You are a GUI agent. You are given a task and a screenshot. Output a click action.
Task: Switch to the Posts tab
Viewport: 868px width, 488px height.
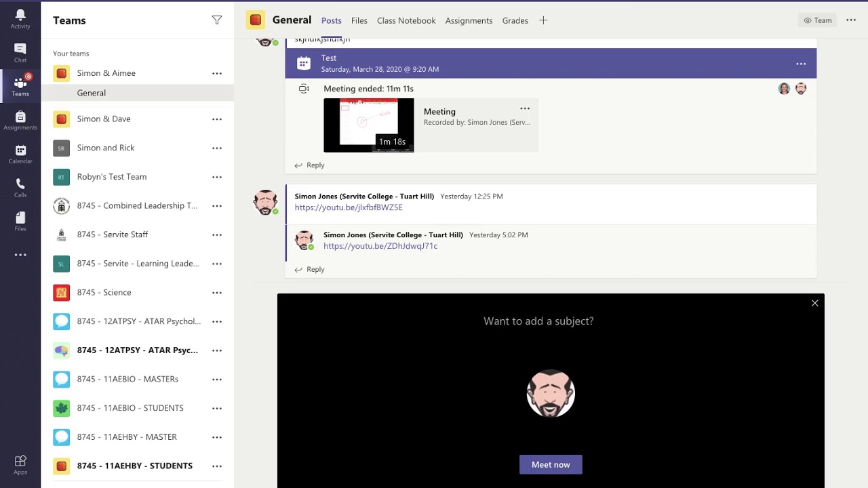pos(331,20)
